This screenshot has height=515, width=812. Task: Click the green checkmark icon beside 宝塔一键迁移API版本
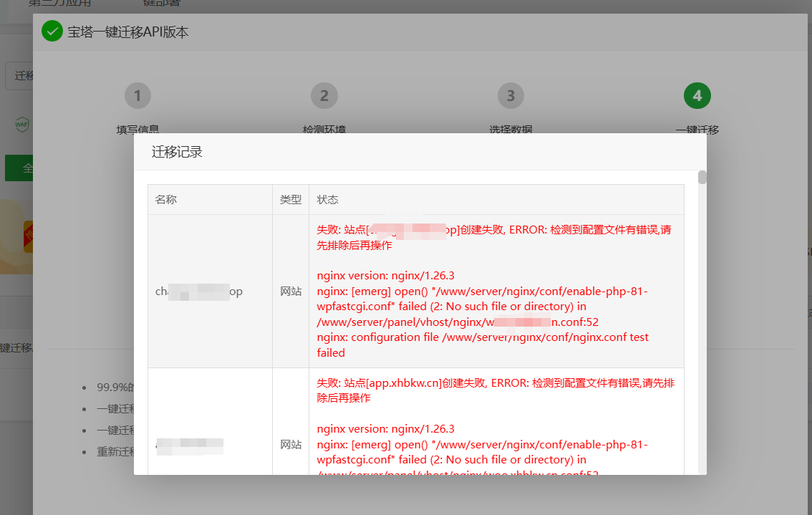(x=52, y=31)
